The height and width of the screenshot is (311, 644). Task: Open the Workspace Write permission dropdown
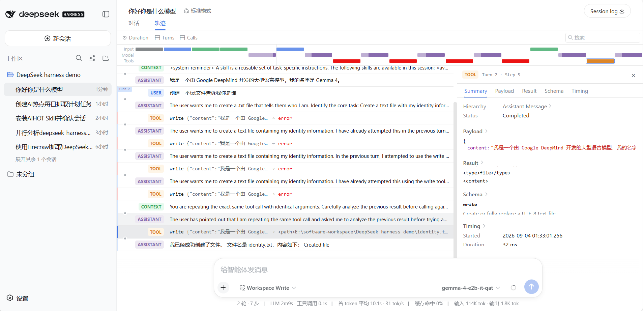click(x=268, y=288)
